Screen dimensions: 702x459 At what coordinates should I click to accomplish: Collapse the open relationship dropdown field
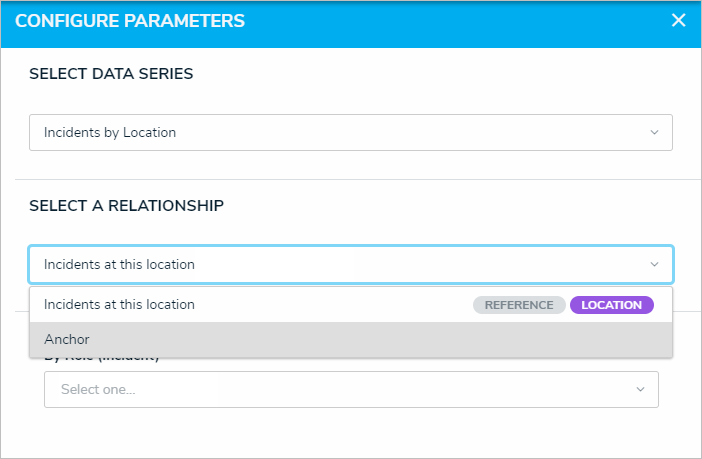tap(350, 265)
